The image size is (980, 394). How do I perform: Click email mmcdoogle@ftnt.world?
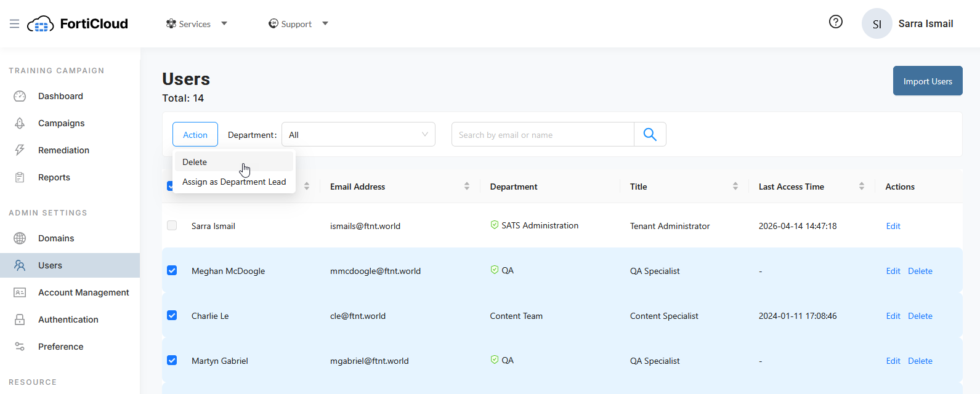click(375, 271)
